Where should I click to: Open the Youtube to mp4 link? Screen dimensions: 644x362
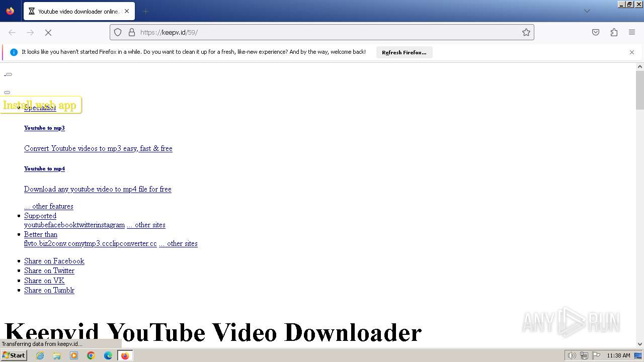[x=44, y=168]
